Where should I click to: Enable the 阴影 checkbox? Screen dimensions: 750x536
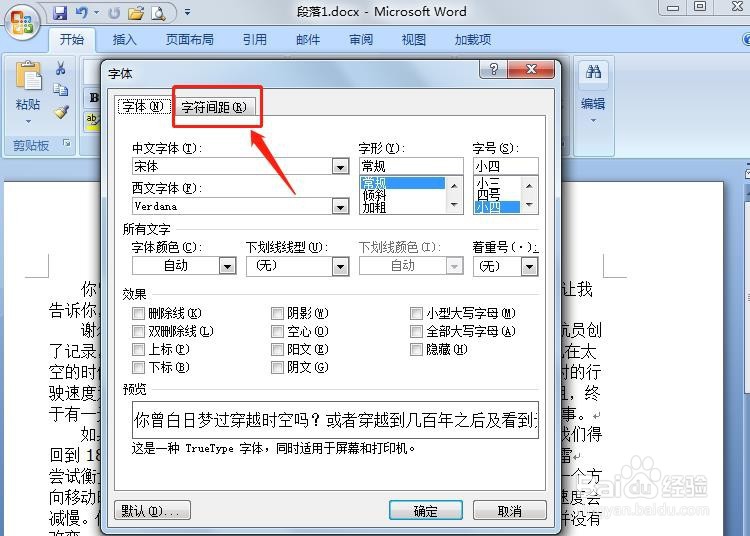click(277, 314)
